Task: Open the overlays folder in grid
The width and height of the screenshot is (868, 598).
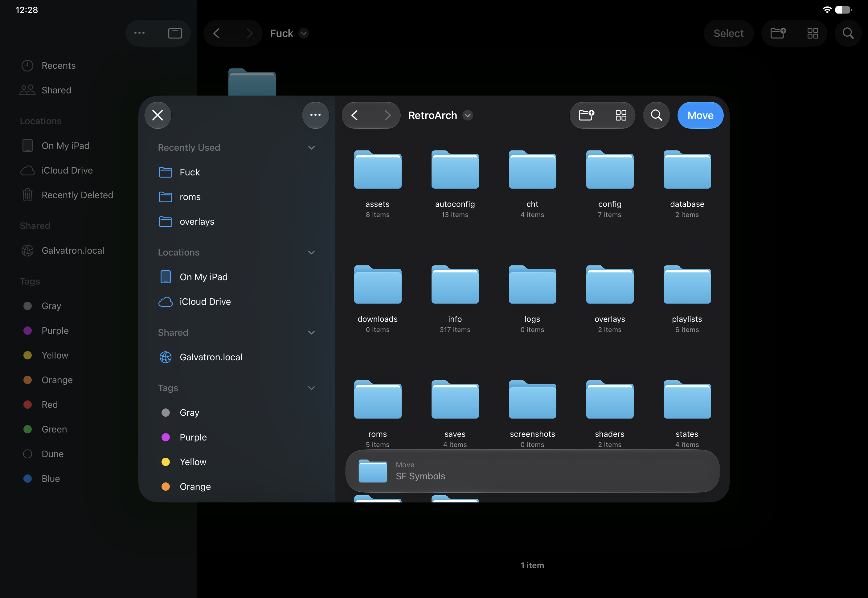Action: [610, 285]
